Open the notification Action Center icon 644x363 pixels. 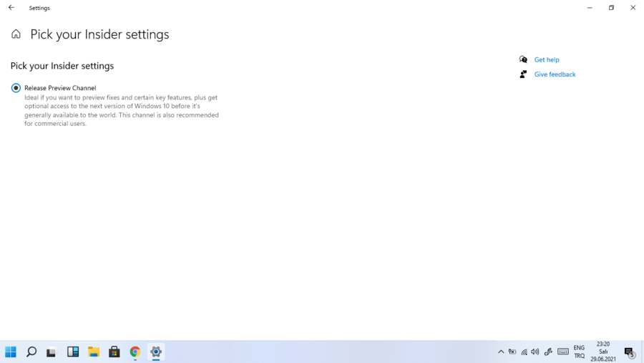pyautogui.click(x=629, y=352)
